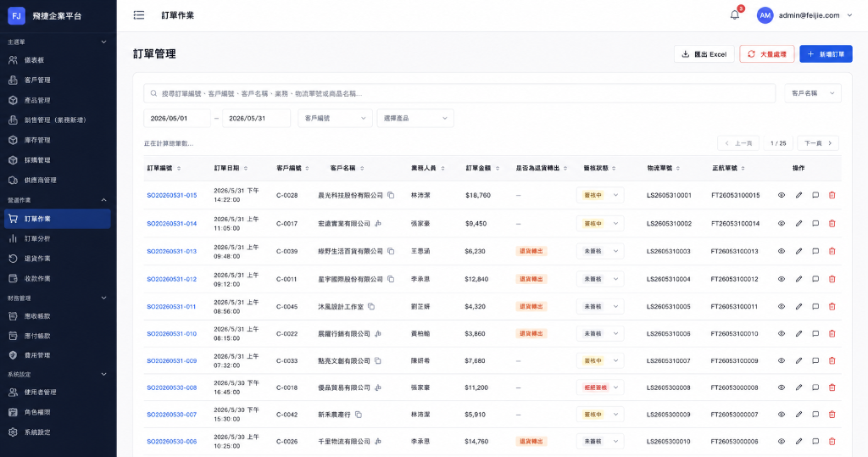
Task: Open the 客戶名稱 search-field dropdown
Action: [x=813, y=93]
